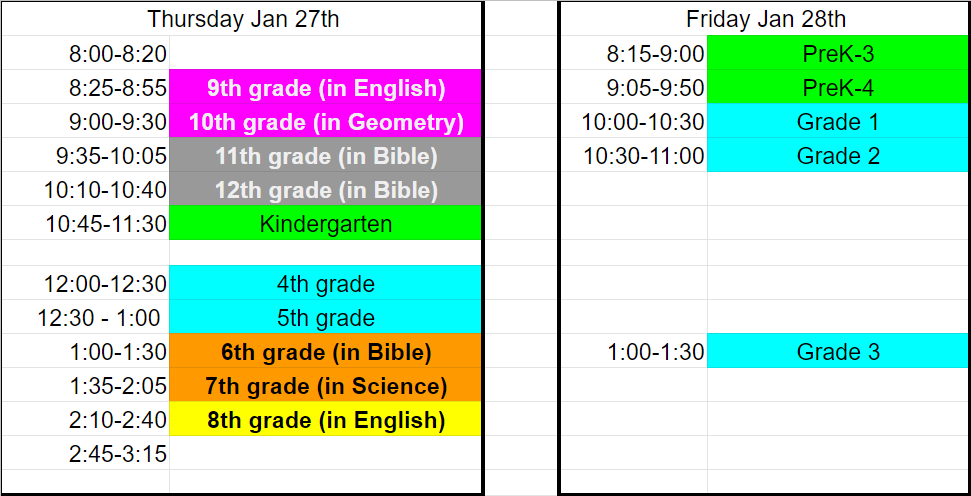This screenshot has height=496, width=971.
Task: Select the Grade 1 cell
Action: [x=838, y=122]
